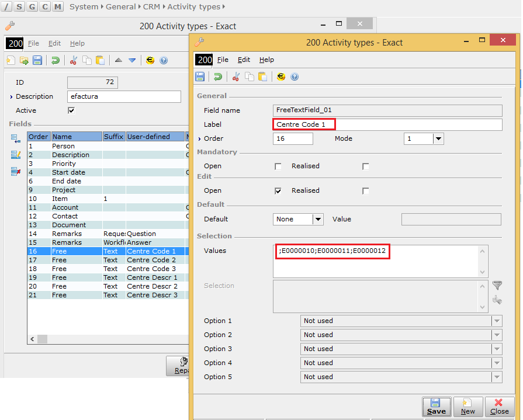The image size is (523, 420).
Task: Click the Order input field showing 16
Action: pos(293,138)
